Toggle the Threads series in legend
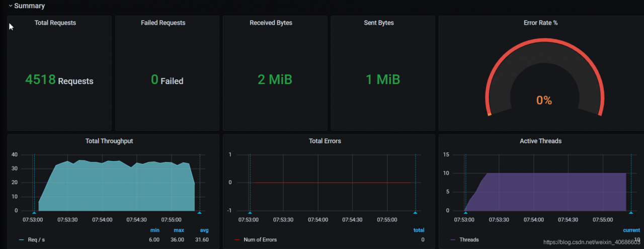This screenshot has height=249, width=644. (469, 239)
